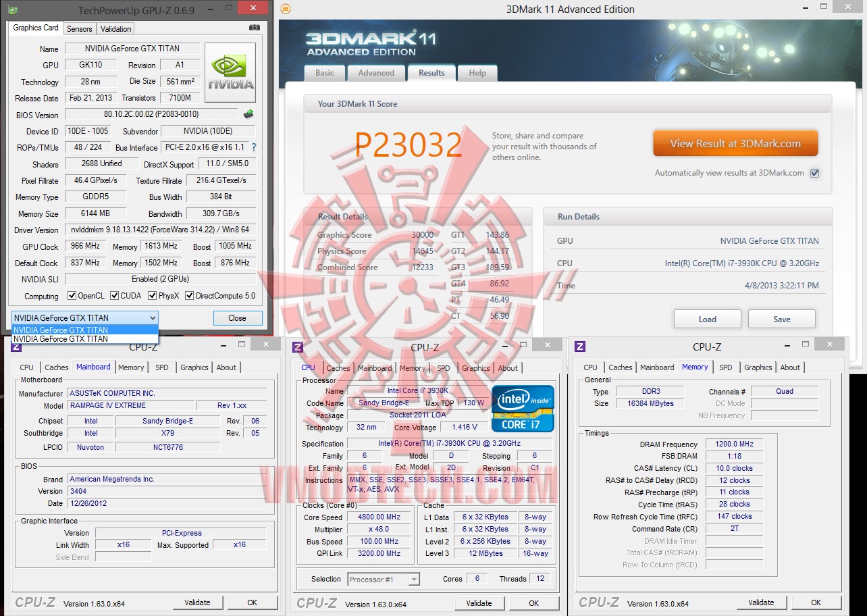Click the Channels # value Quad
This screenshot has width=867, height=616.
[785, 391]
